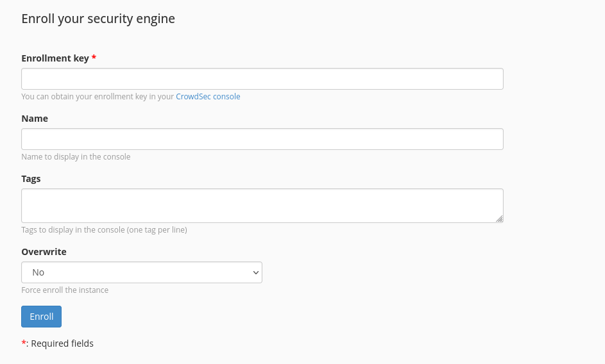Screen dimensions: 605x364
Task: Focus the Name text field
Action: click(262, 139)
